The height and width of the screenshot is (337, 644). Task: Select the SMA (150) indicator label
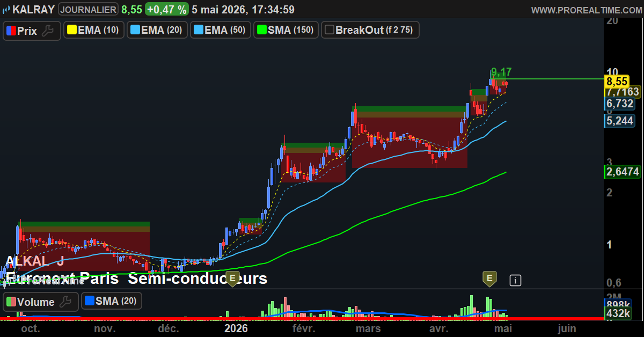point(286,30)
